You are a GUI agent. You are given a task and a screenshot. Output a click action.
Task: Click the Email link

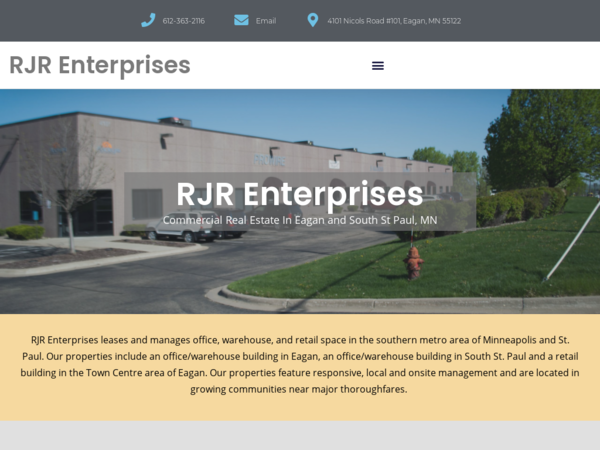[266, 21]
